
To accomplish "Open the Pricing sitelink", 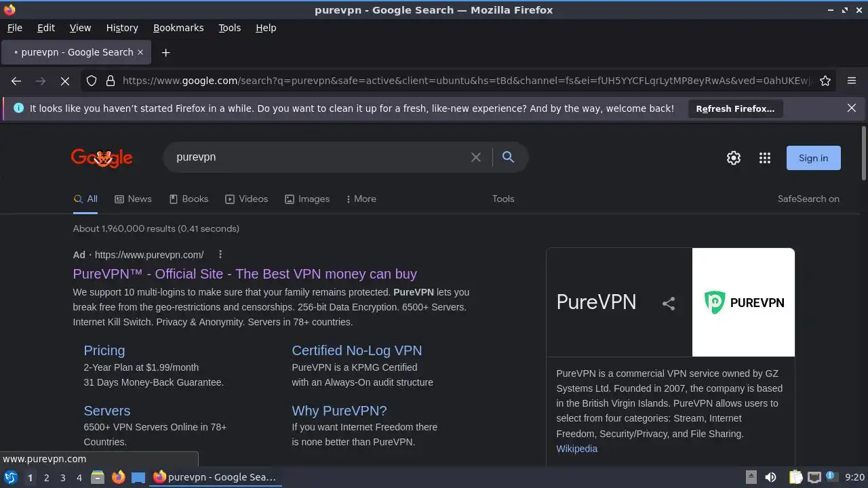I will pyautogui.click(x=104, y=350).
